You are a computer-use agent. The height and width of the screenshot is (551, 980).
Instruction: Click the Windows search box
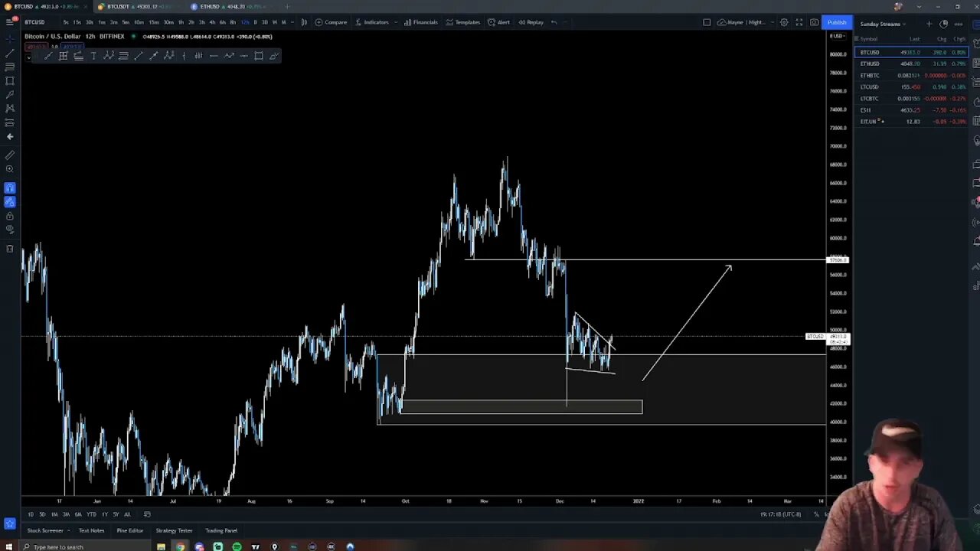point(84,546)
